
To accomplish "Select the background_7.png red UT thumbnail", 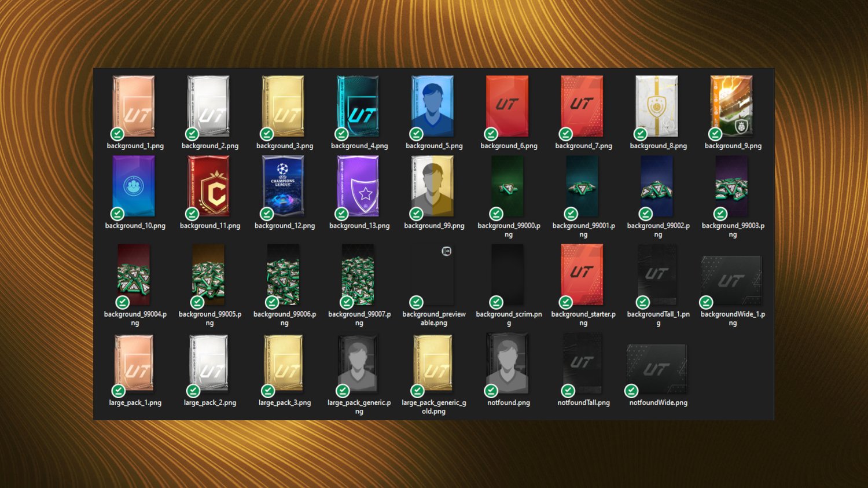I will click(x=582, y=107).
